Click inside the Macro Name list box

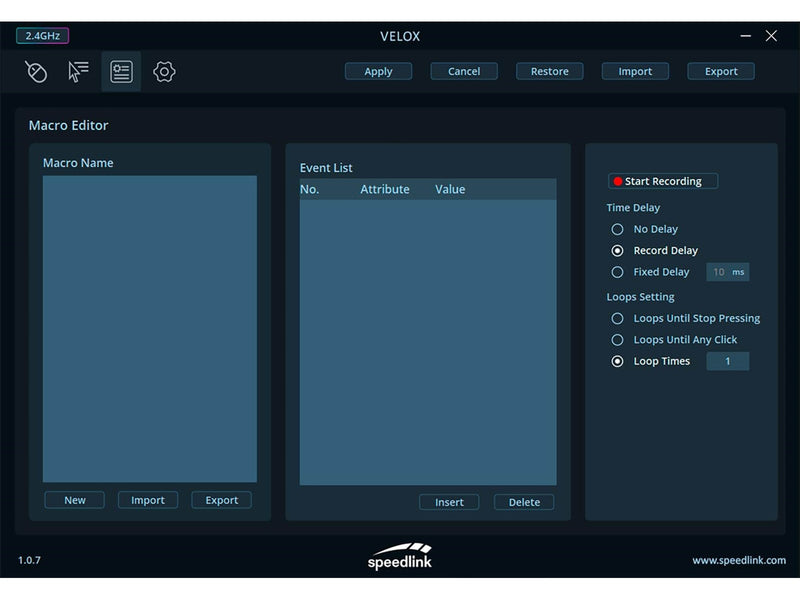coord(149,329)
